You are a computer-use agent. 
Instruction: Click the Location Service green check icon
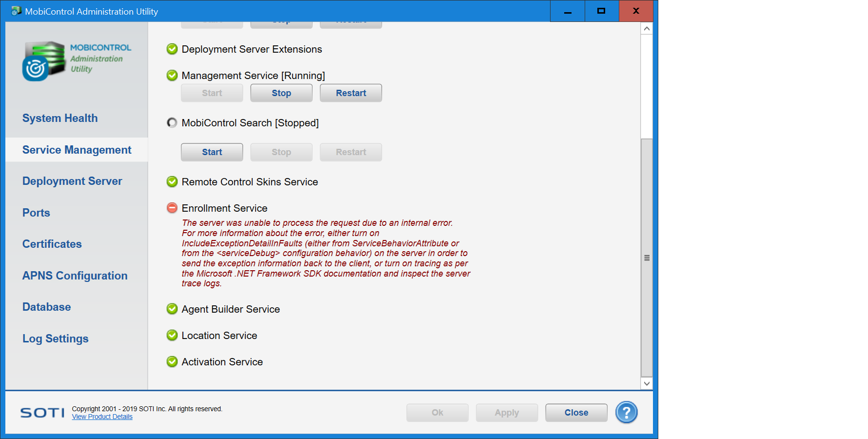pos(172,336)
